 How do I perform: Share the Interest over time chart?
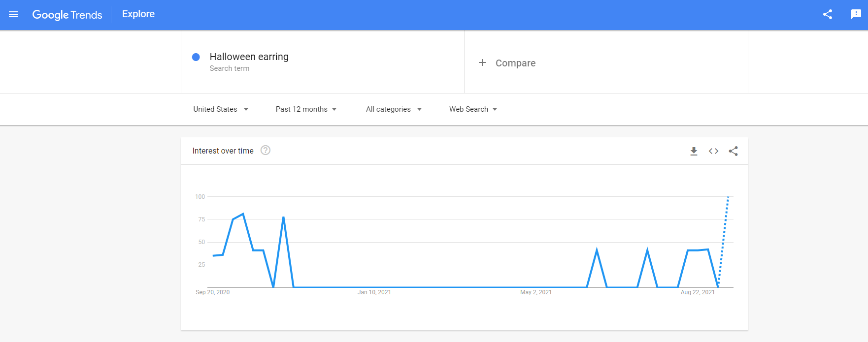[x=733, y=151]
